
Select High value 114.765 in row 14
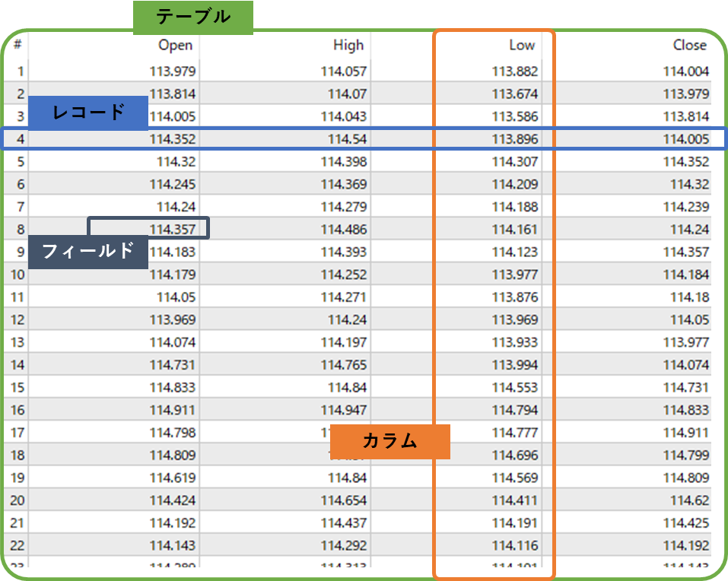344,365
